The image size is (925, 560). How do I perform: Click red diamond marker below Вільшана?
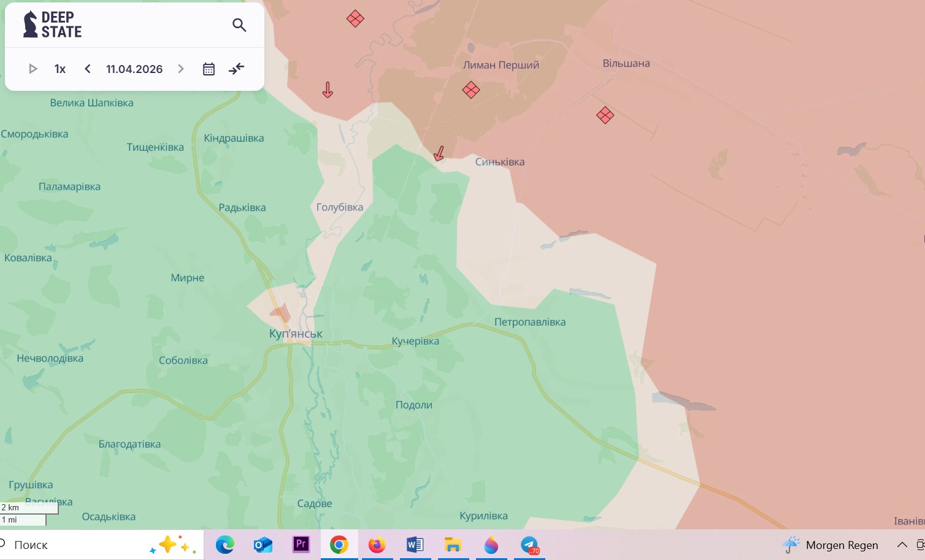[605, 115]
